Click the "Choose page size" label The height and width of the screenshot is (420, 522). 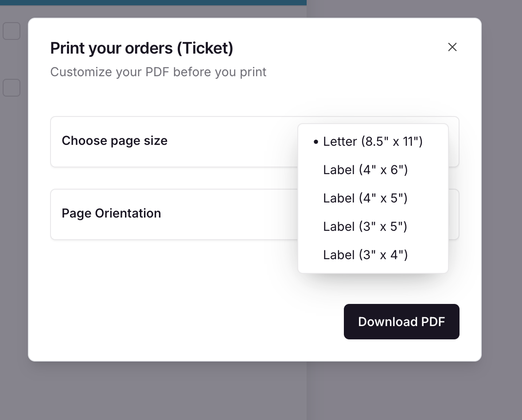[114, 141]
